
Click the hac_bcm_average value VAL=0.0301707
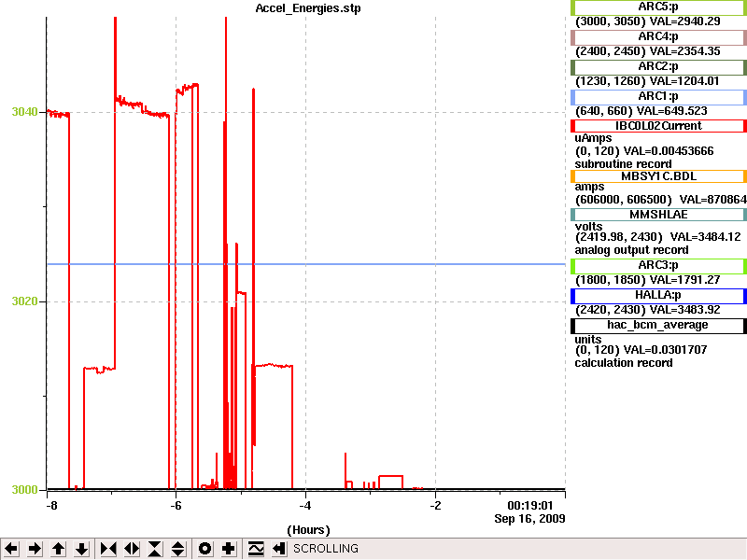point(666,350)
